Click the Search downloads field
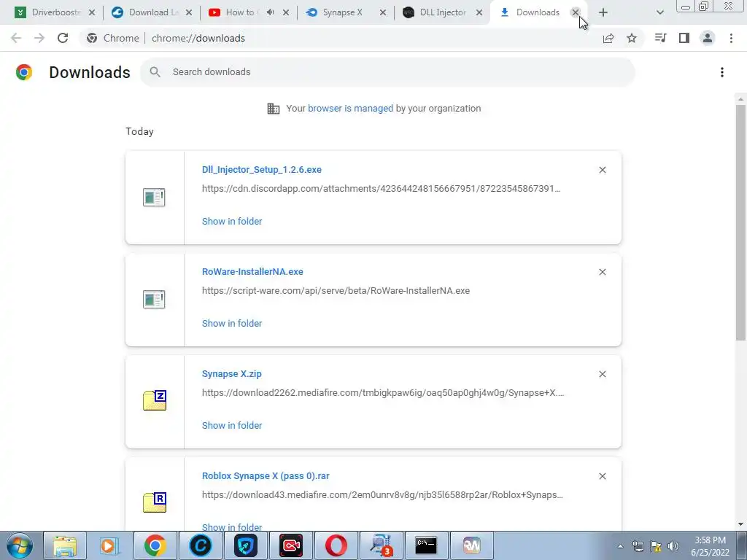 click(387, 72)
